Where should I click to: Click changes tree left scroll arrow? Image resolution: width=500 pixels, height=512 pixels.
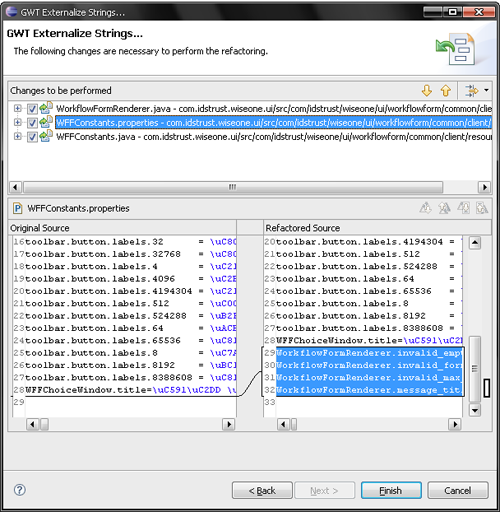(x=15, y=187)
